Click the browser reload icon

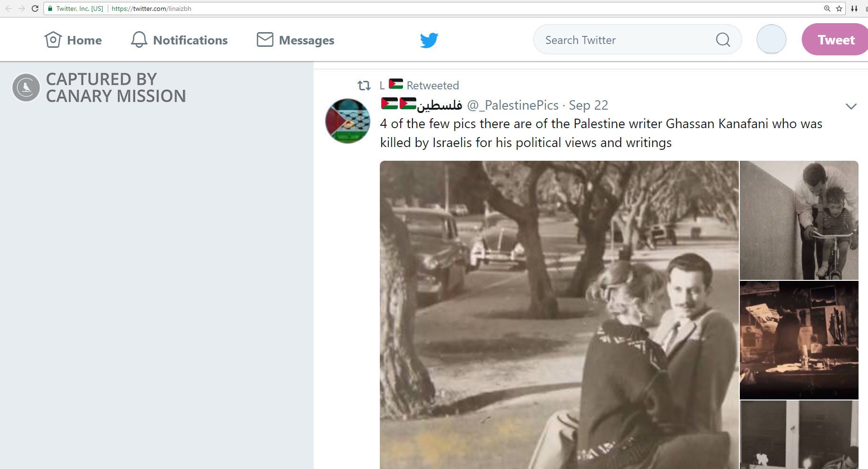[x=35, y=9]
